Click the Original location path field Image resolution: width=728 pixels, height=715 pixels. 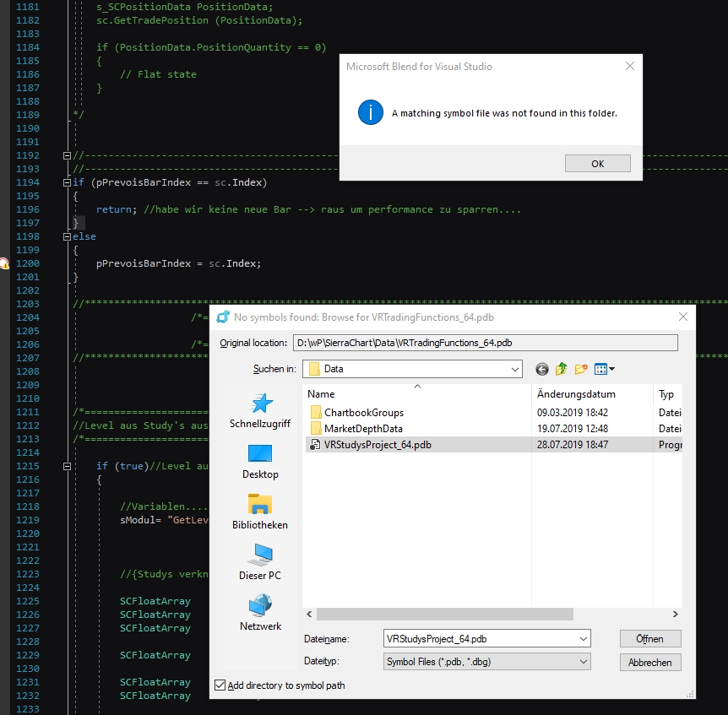coord(485,343)
